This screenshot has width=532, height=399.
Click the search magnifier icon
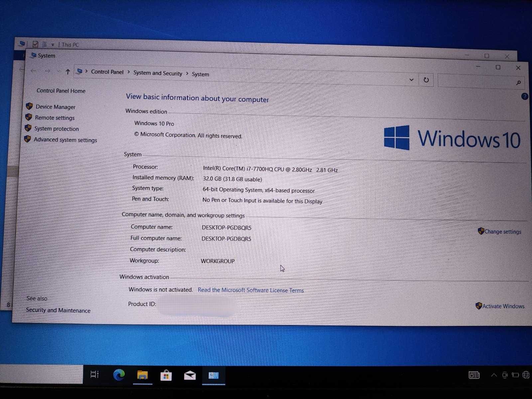[518, 83]
